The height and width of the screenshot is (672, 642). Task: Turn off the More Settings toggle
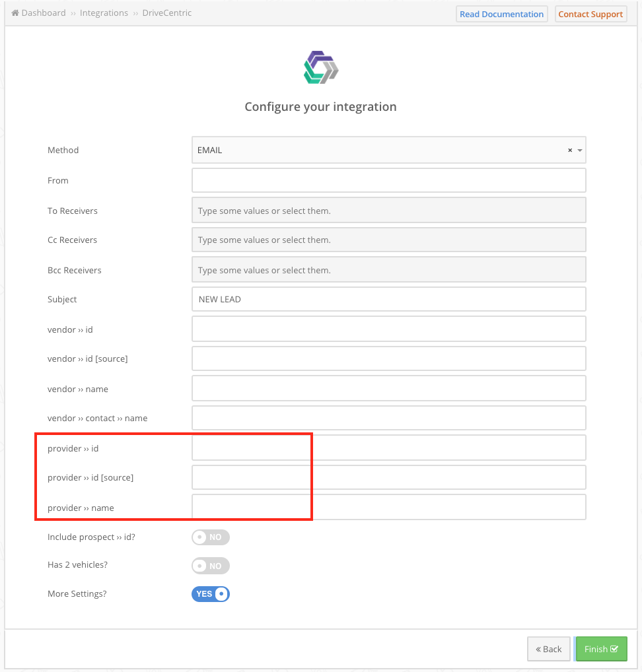tap(211, 594)
